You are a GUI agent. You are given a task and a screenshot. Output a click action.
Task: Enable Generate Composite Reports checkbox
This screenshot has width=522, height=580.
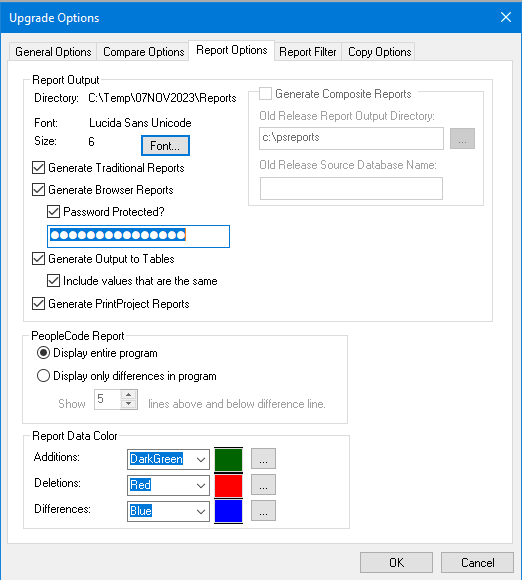tap(265, 94)
